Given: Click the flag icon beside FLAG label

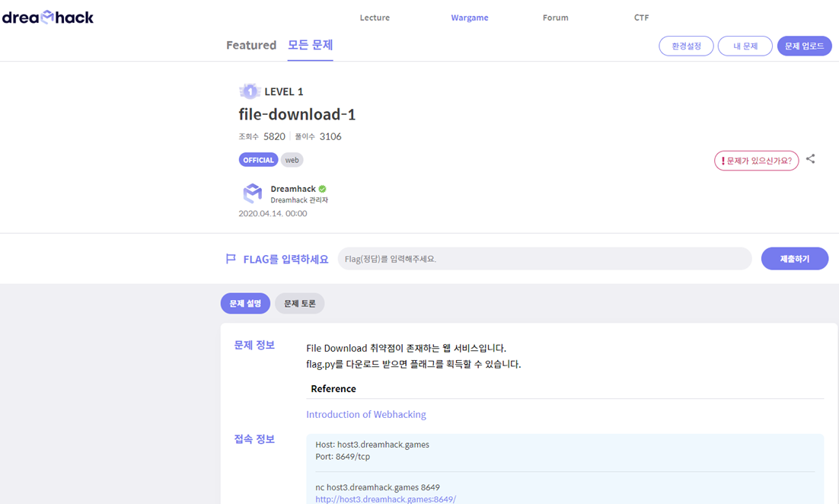Looking at the screenshot, I should click(x=231, y=259).
